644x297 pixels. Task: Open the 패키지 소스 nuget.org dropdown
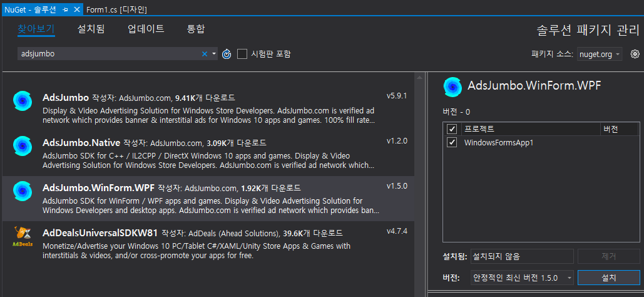[x=600, y=54]
